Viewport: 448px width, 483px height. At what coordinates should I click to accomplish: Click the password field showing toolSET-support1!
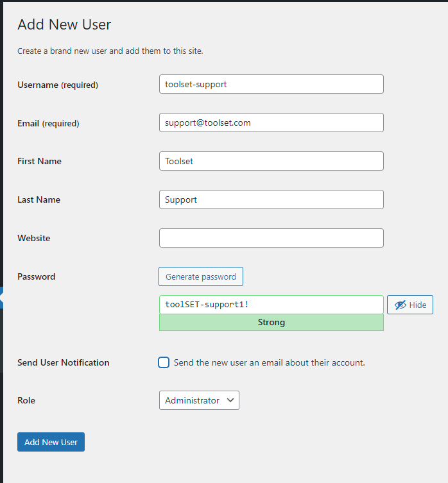[271, 305]
